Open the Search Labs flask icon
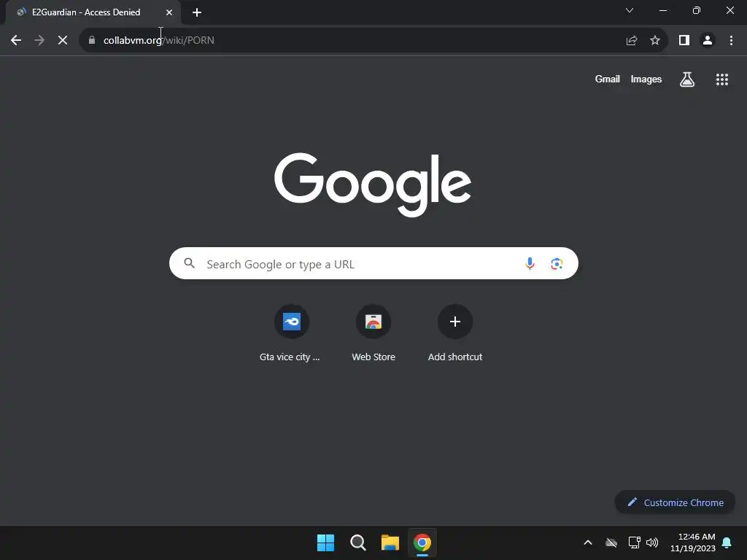 687,79
